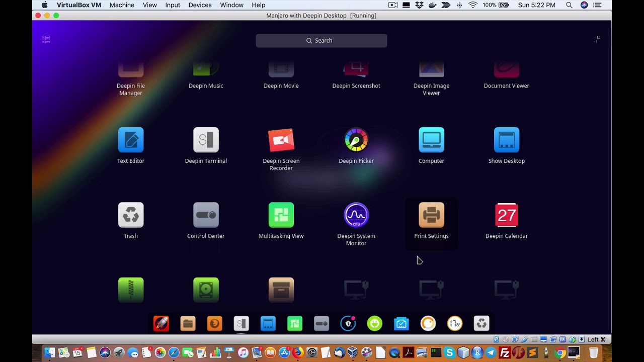The image size is (644, 362).
Task: Open Control Center from the launcher grid
Action: (x=206, y=215)
